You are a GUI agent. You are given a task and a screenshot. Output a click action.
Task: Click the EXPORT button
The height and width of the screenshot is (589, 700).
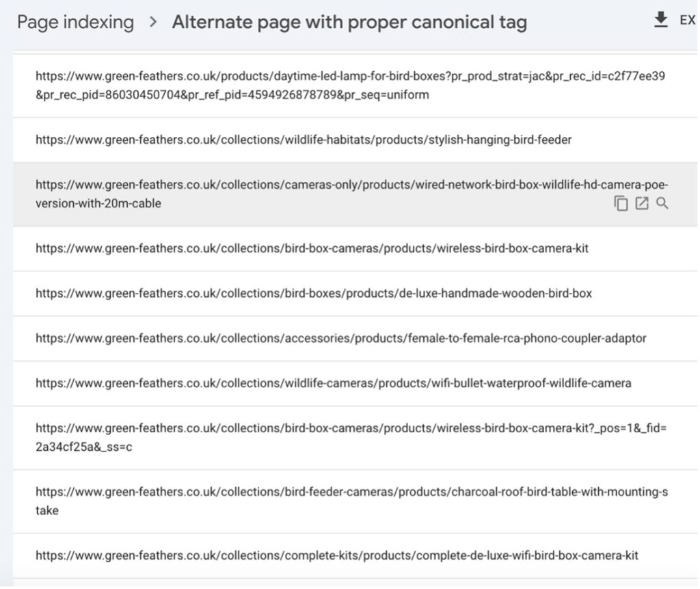[687, 21]
